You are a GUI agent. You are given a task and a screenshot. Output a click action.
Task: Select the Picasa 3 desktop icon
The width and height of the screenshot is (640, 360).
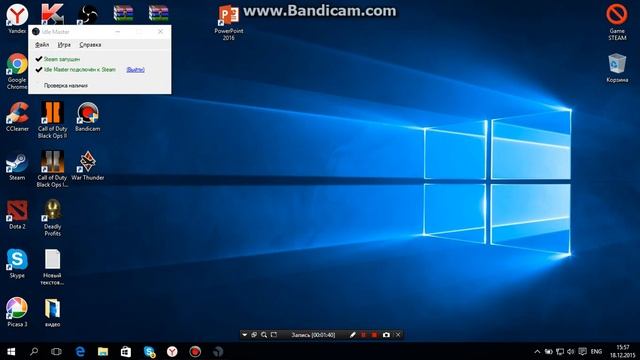tap(17, 312)
